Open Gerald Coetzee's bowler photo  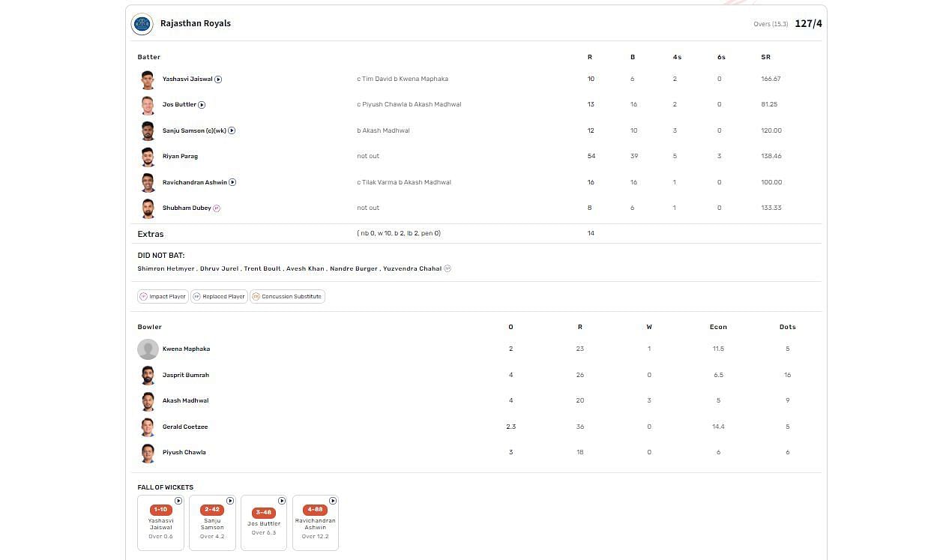(x=148, y=427)
